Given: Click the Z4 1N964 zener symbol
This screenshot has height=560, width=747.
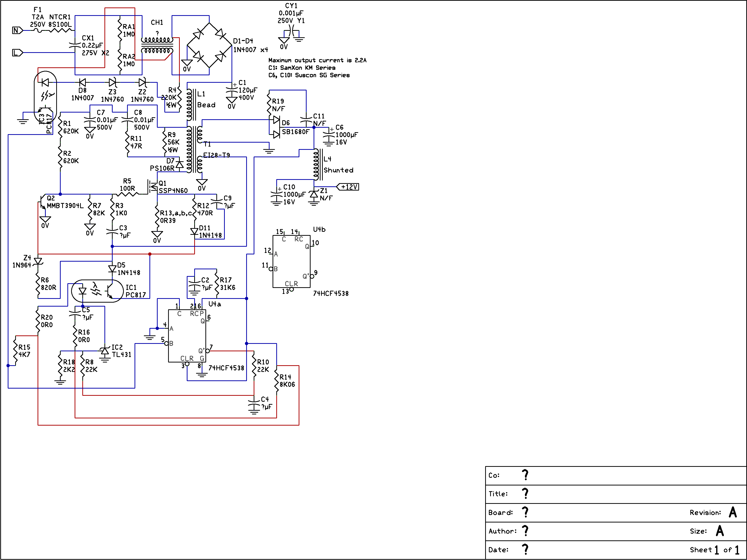Looking at the screenshot, I should 38,262.
